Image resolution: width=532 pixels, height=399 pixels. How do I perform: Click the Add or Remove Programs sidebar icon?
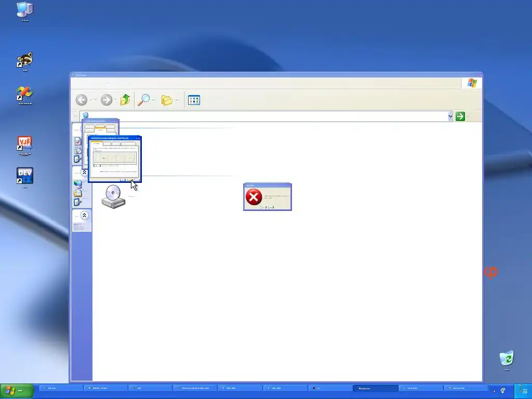(78, 150)
